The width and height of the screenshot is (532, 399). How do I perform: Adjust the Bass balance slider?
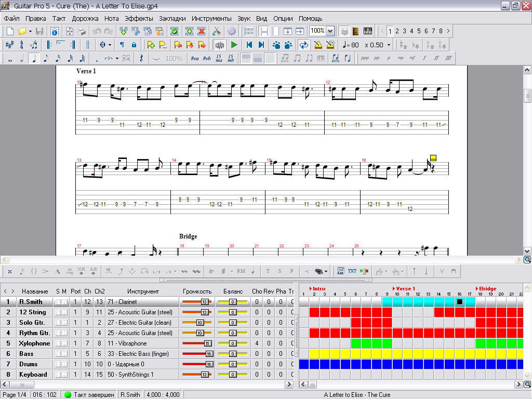point(233,354)
